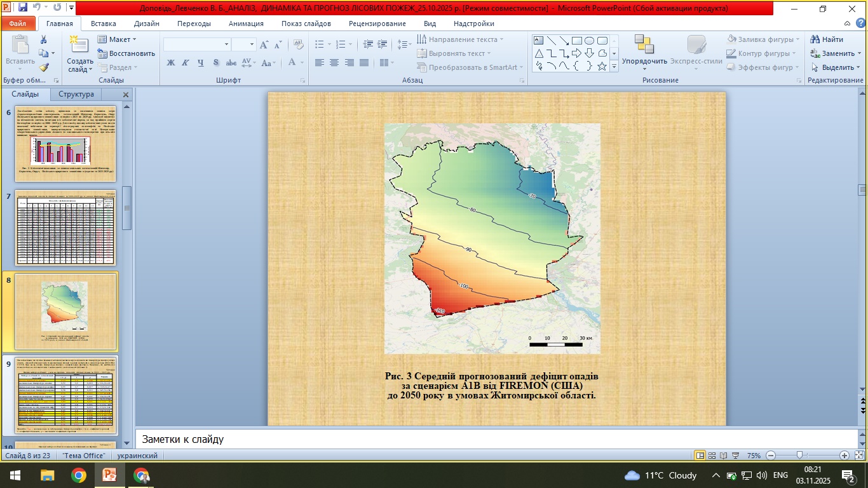
Task: Open Slide Sorter view in status bar
Action: 712,456
